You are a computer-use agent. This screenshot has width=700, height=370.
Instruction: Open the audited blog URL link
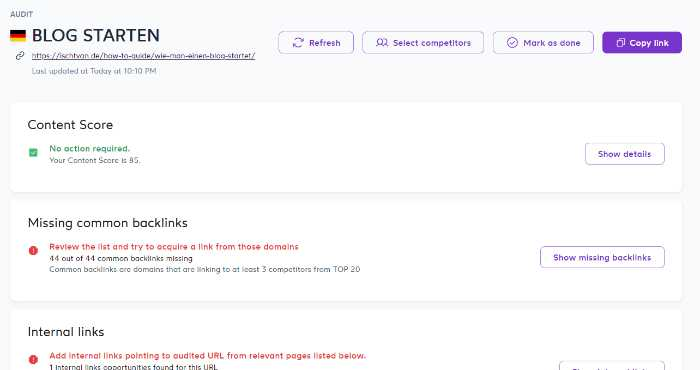click(143, 56)
